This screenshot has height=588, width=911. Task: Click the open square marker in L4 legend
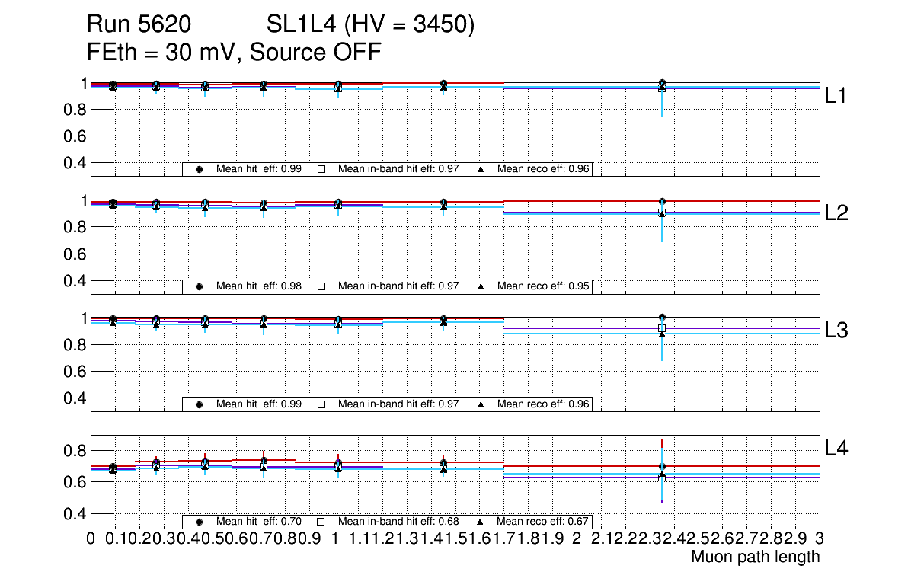[321, 522]
